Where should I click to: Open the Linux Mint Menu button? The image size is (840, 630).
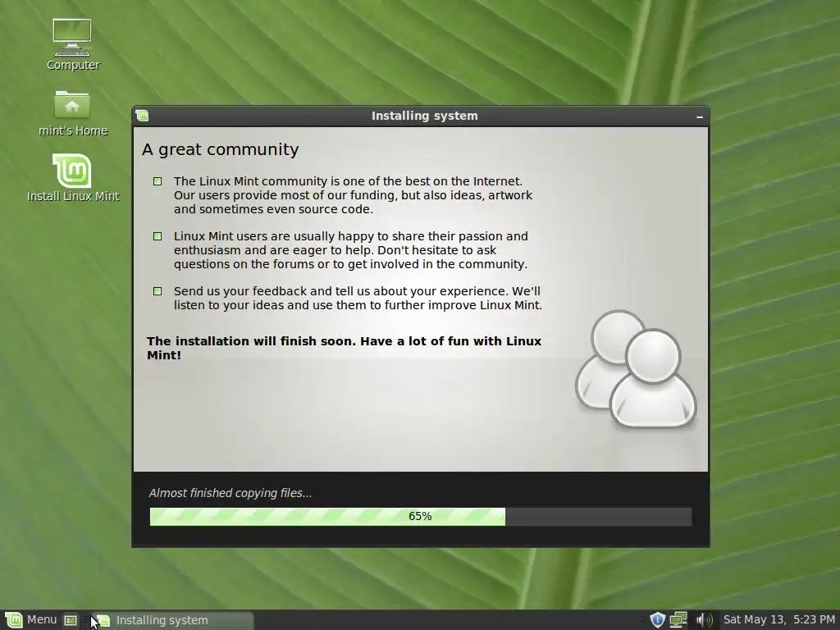[x=30, y=620]
